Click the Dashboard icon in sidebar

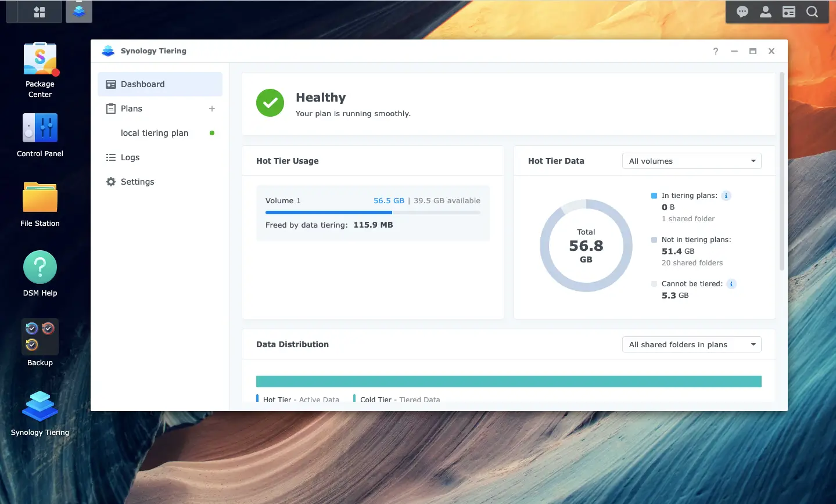tap(111, 84)
